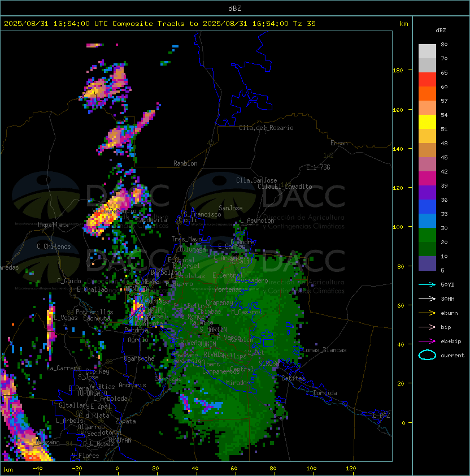Click the 'Tres_Mayo' map label
Image resolution: width=470 pixels, height=476 pixels.
tap(186, 239)
